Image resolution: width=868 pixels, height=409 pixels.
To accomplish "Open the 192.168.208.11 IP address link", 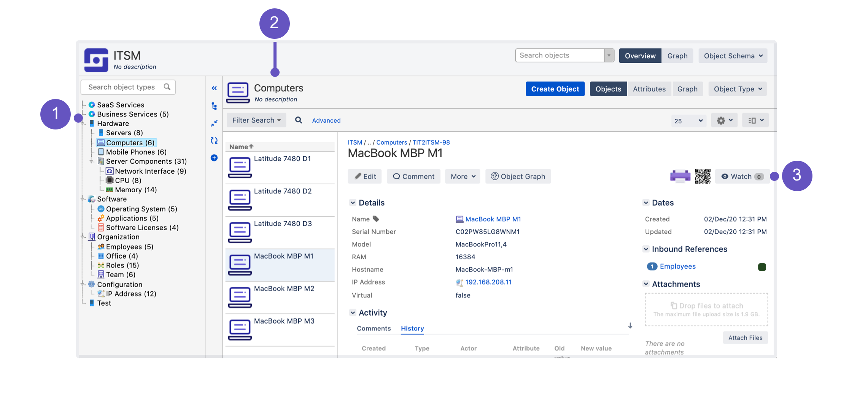I will click(x=488, y=282).
